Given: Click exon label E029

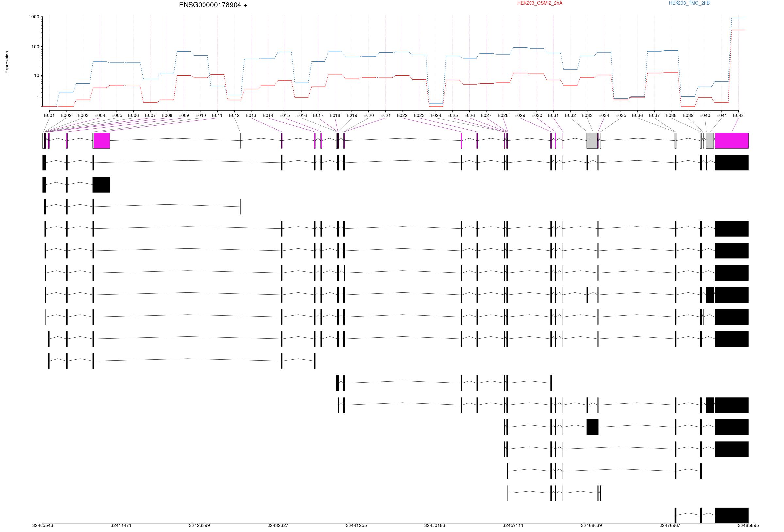Looking at the screenshot, I should (x=520, y=115).
